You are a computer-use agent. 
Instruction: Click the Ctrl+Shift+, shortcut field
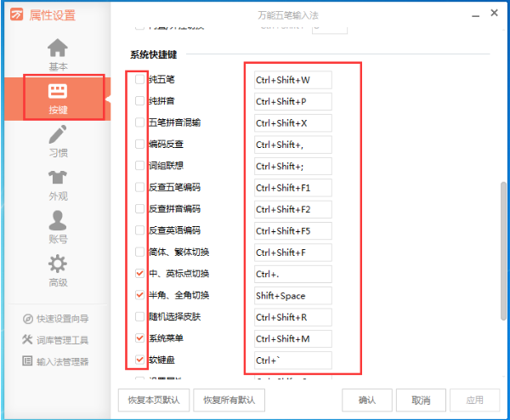coord(292,145)
